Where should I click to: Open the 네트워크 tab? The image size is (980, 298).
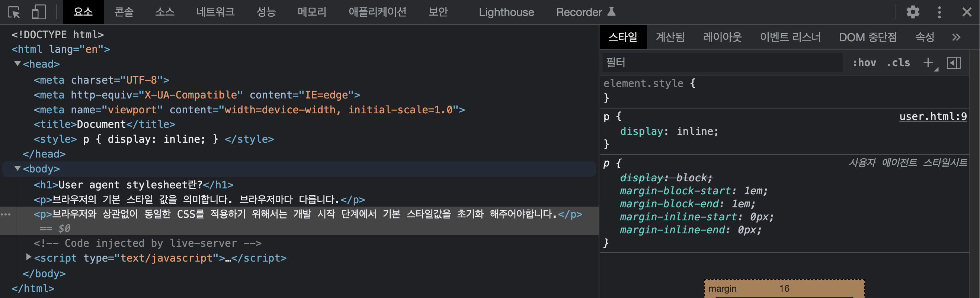215,12
